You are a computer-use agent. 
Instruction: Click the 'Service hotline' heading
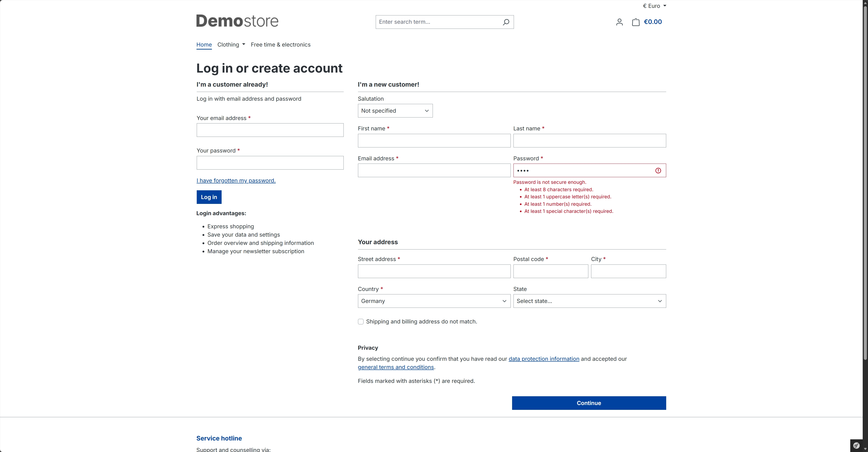[x=219, y=438]
